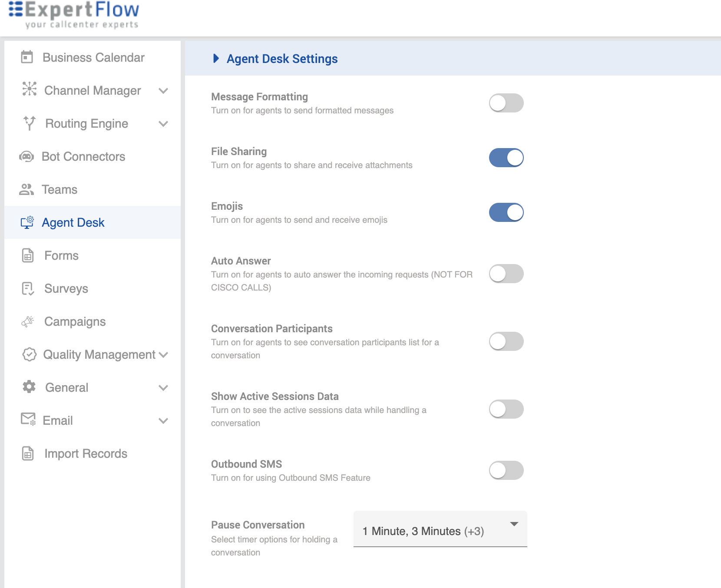Expand the Channel Manager chevron
Image resolution: width=721 pixels, height=588 pixels.
163,91
